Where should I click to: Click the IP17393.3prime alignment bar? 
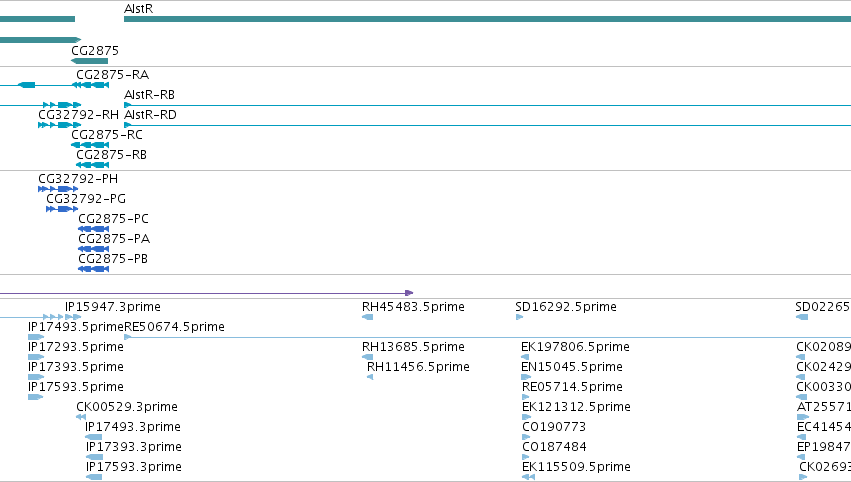94,458
